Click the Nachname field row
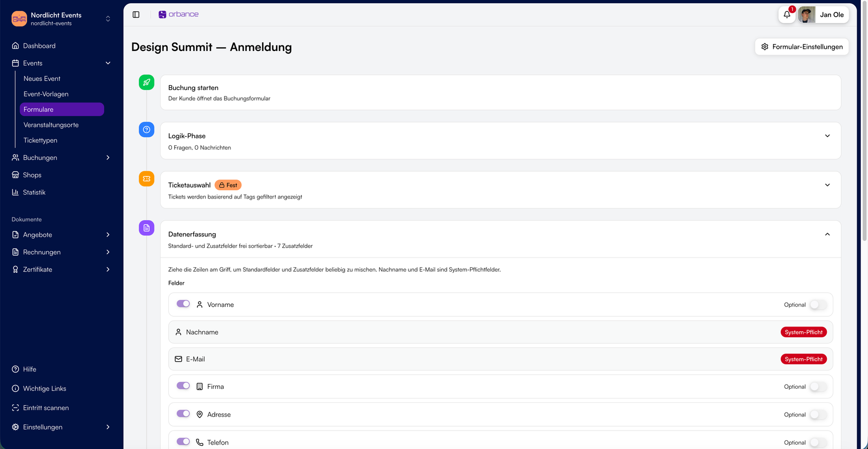868x449 pixels. 500,332
